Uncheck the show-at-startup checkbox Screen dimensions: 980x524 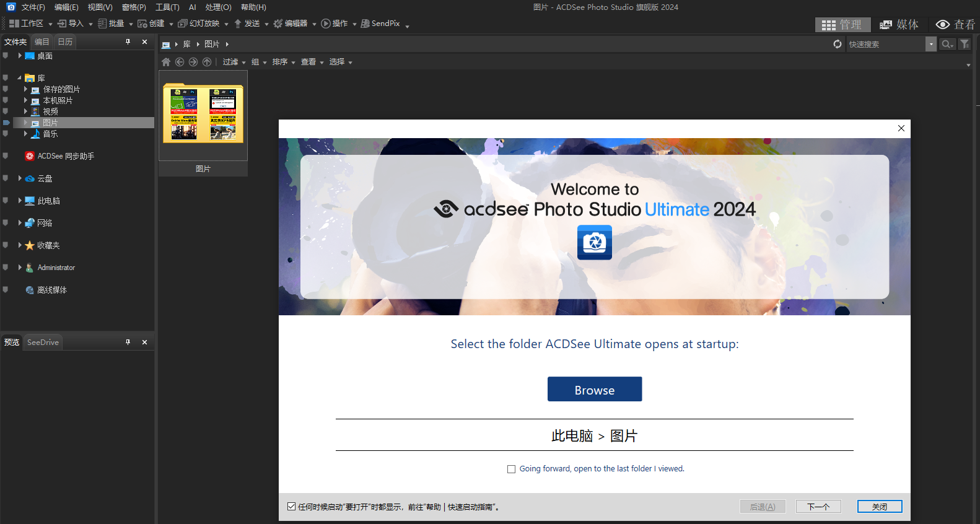[291, 507]
